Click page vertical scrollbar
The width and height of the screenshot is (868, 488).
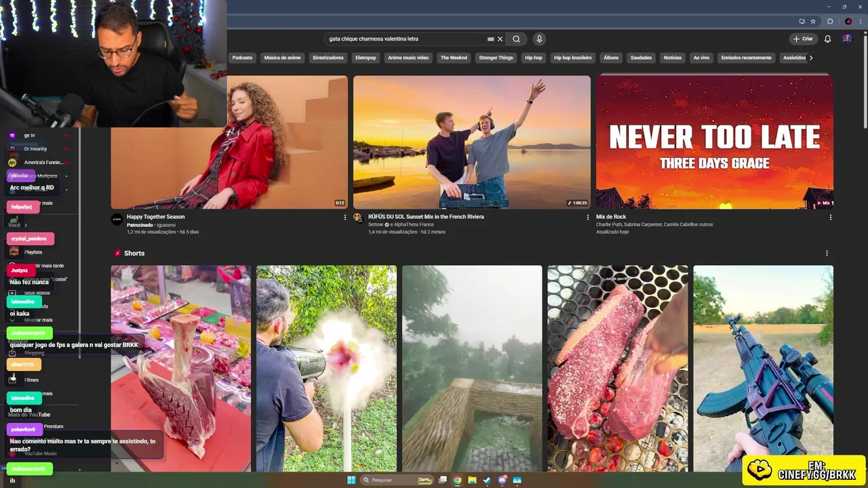click(x=865, y=81)
